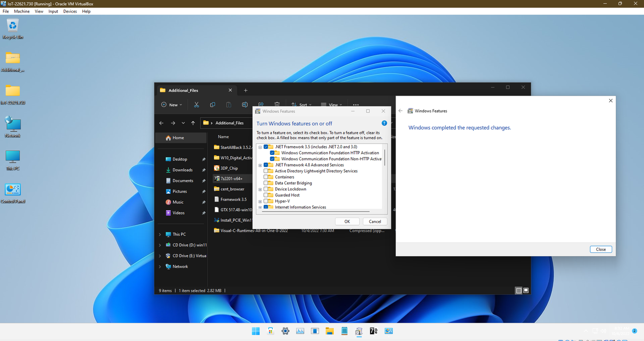644x341 pixels.
Task: Open Microsoft Store from the taskbar
Action: click(271, 331)
